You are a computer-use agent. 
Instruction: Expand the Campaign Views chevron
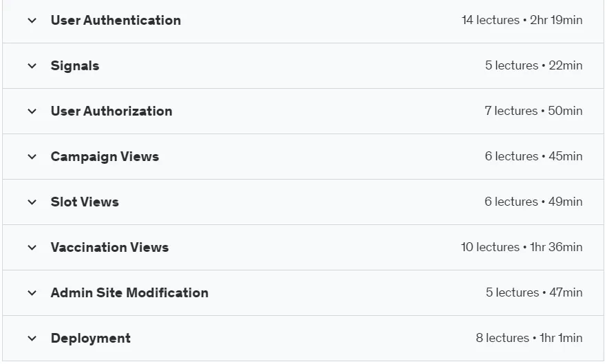pyautogui.click(x=32, y=157)
